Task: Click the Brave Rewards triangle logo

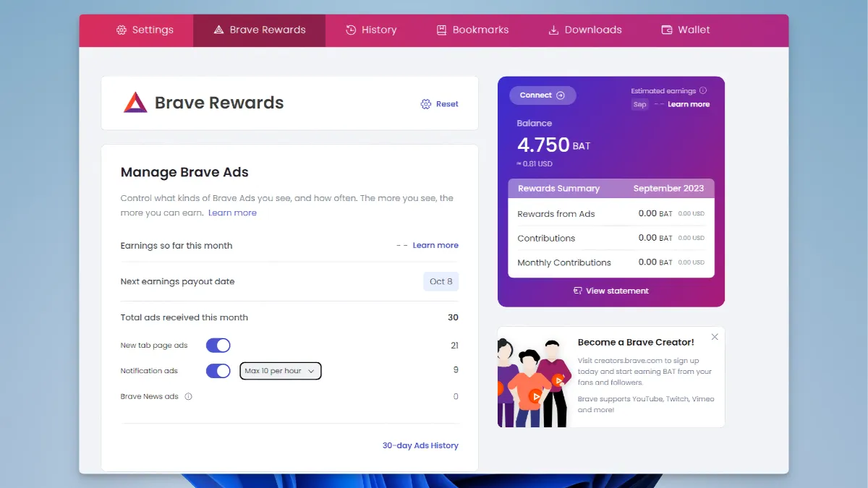Action: pyautogui.click(x=135, y=103)
